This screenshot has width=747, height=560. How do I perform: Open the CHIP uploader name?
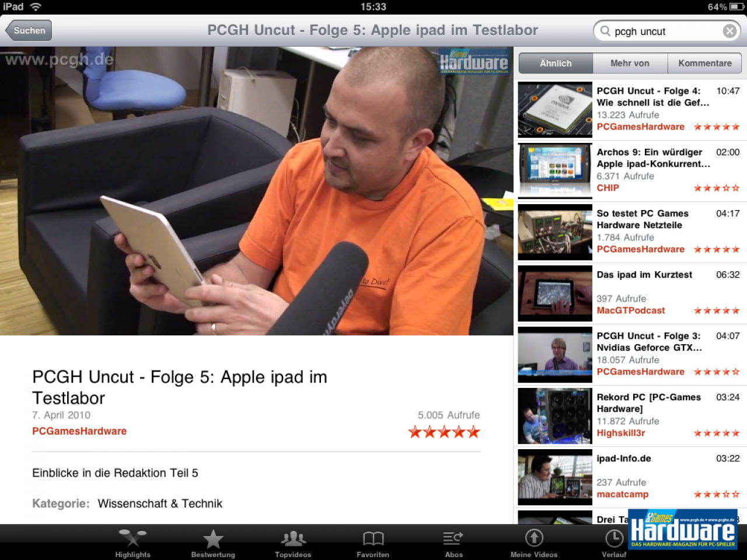[x=608, y=188]
